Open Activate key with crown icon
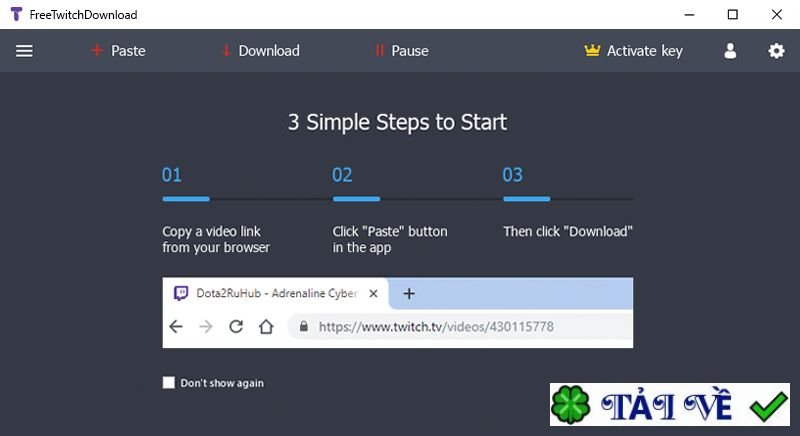Viewport: 800px width, 436px height. (x=633, y=51)
